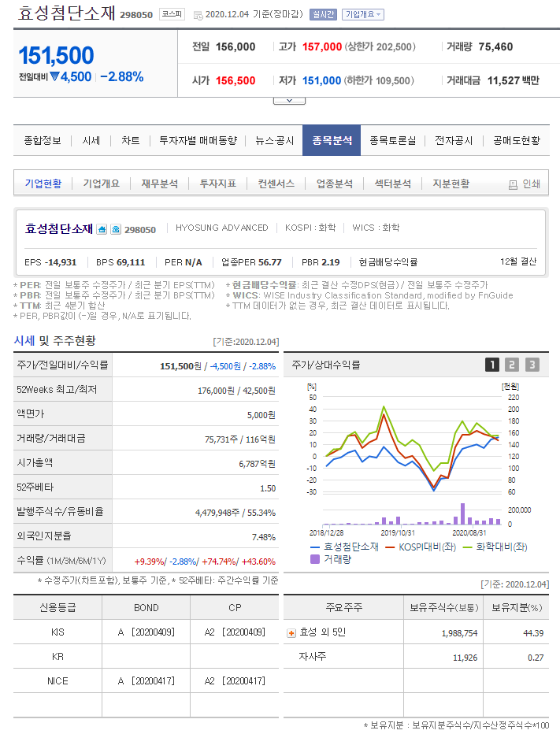
Task: Select the 지분현황 sub-tab
Action: (x=451, y=183)
